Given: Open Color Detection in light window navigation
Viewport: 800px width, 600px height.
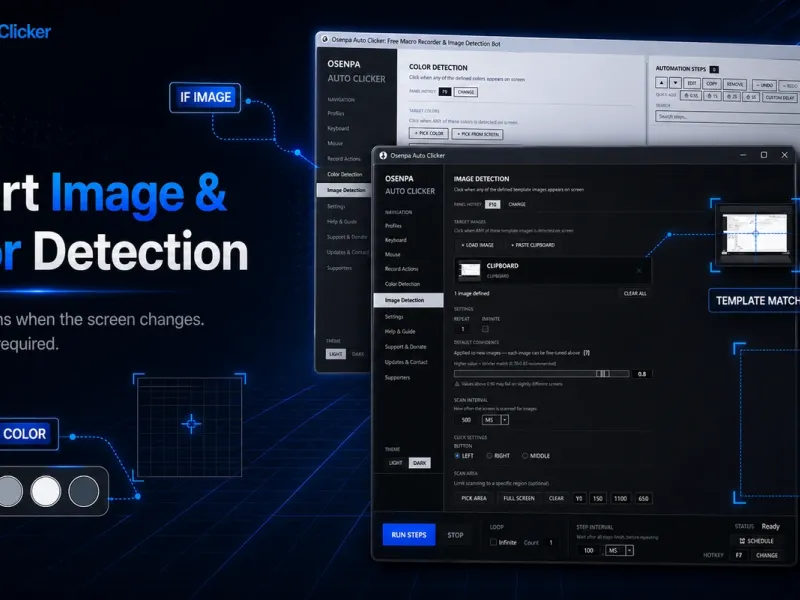Looking at the screenshot, I should pyautogui.click(x=345, y=174).
